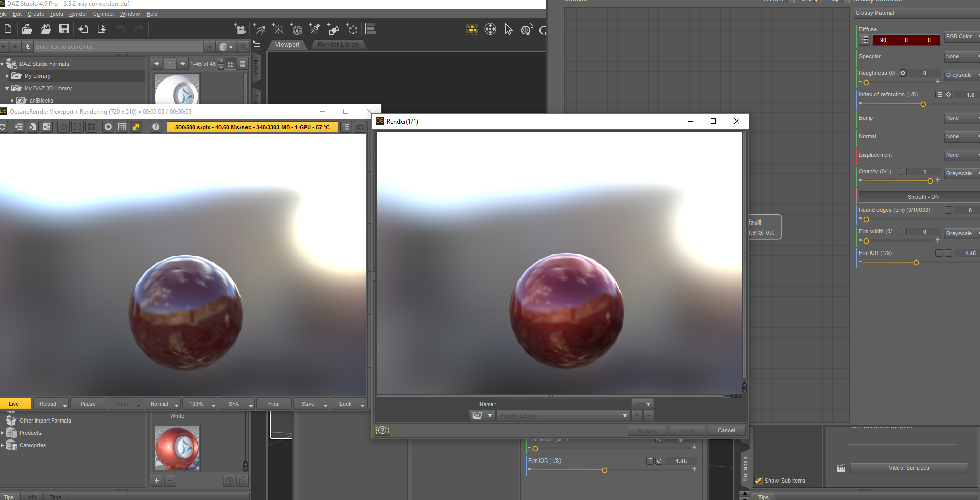
Task: Save the scene using the floppy disk icon
Action: point(64,29)
